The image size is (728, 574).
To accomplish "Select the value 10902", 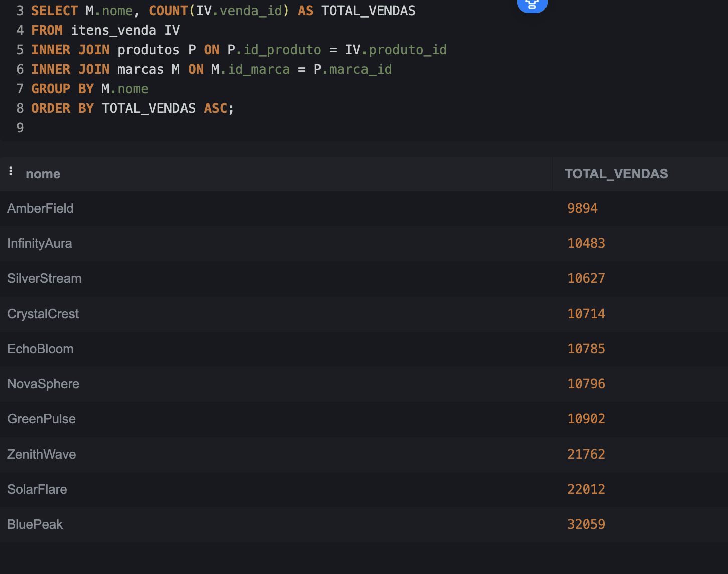I will tap(586, 419).
